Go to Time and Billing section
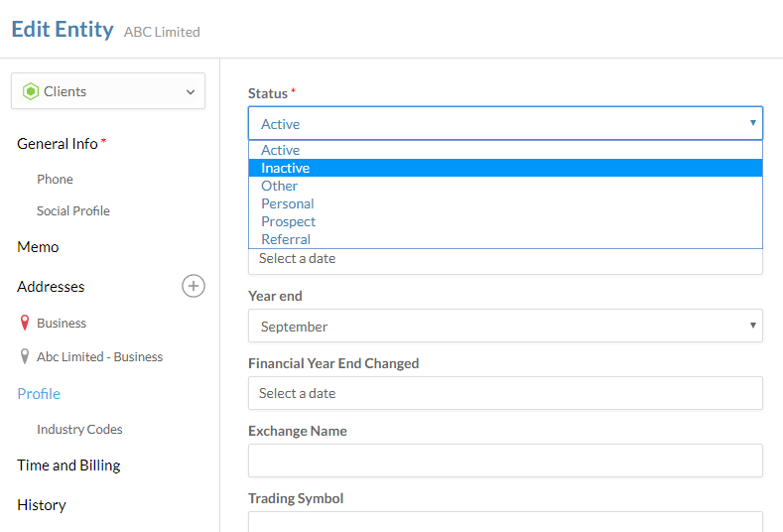Viewport: 783px width, 532px height. pos(68,465)
